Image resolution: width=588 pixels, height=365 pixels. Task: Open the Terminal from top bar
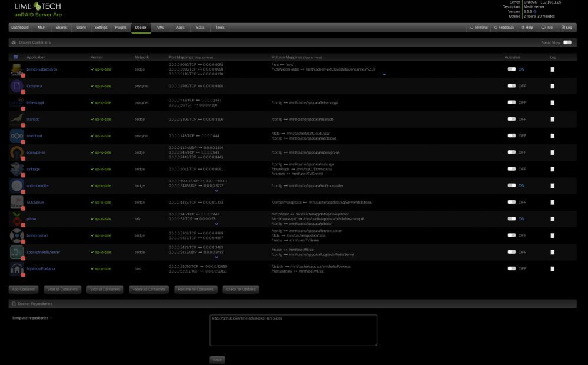(x=479, y=28)
